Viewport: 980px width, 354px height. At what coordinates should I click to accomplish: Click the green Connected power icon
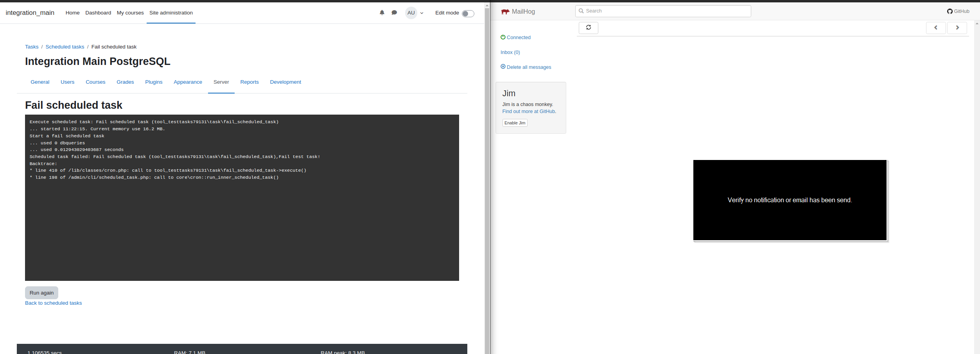503,37
